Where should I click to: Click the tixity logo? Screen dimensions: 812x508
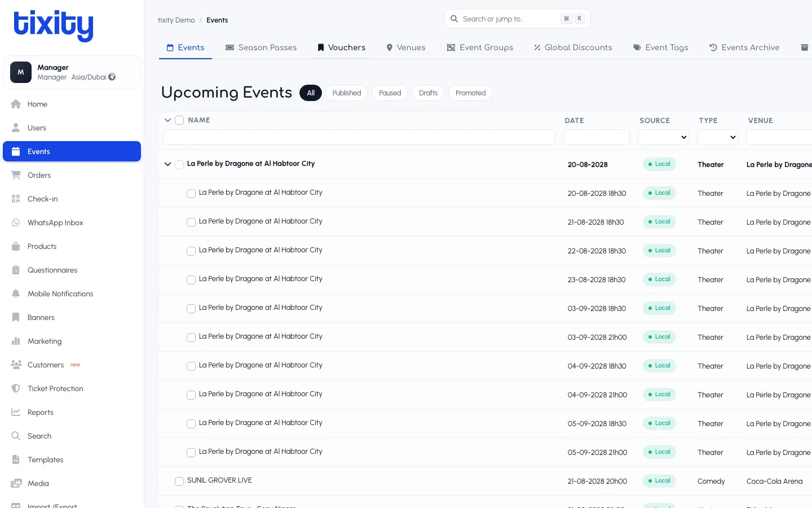[x=54, y=25]
